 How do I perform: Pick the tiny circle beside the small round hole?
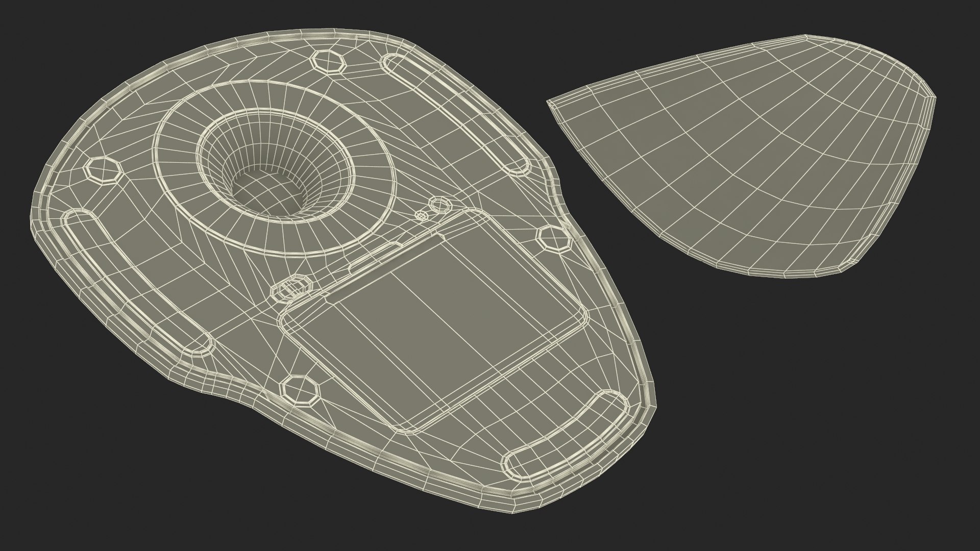tap(422, 216)
